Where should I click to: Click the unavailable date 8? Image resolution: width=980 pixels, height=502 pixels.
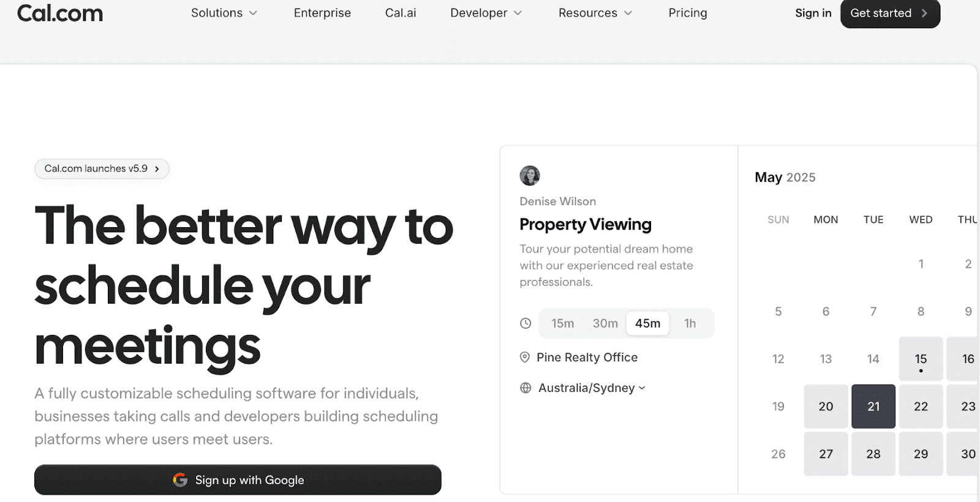tap(921, 312)
